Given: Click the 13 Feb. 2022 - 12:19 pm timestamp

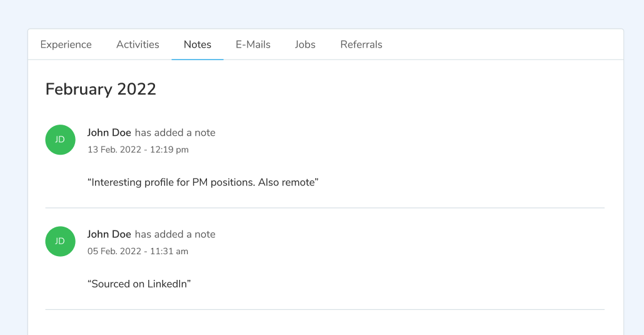Looking at the screenshot, I should 138,150.
